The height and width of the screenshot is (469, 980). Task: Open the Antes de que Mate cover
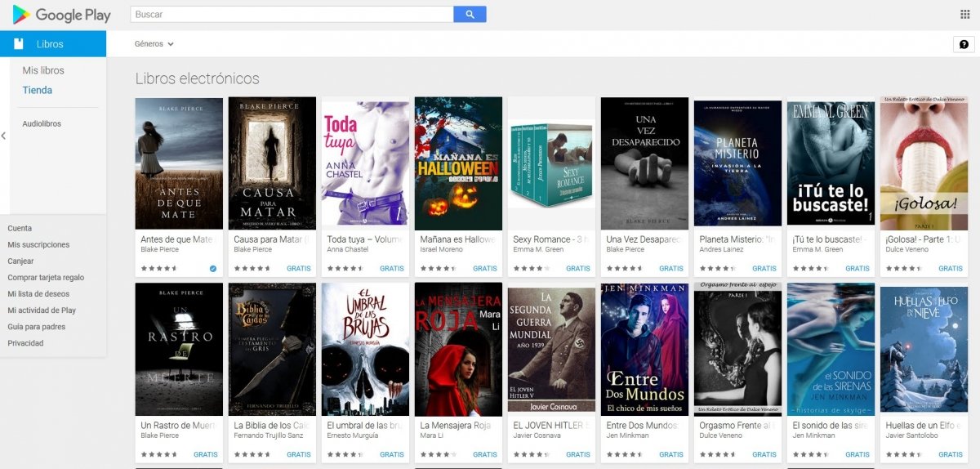[x=179, y=163]
